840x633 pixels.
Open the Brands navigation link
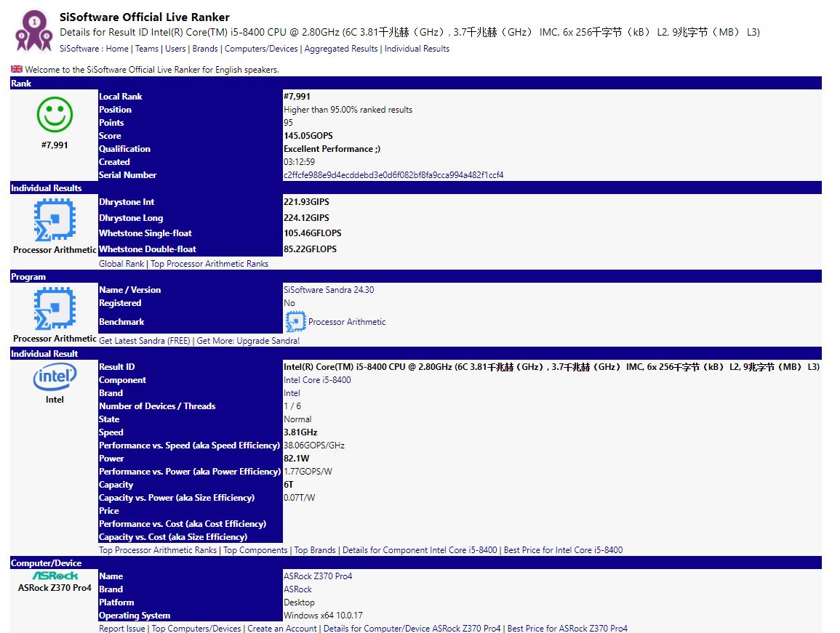point(205,49)
